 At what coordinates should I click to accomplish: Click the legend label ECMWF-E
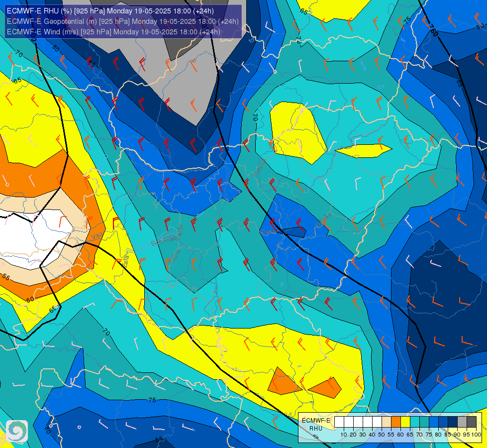coord(316,421)
